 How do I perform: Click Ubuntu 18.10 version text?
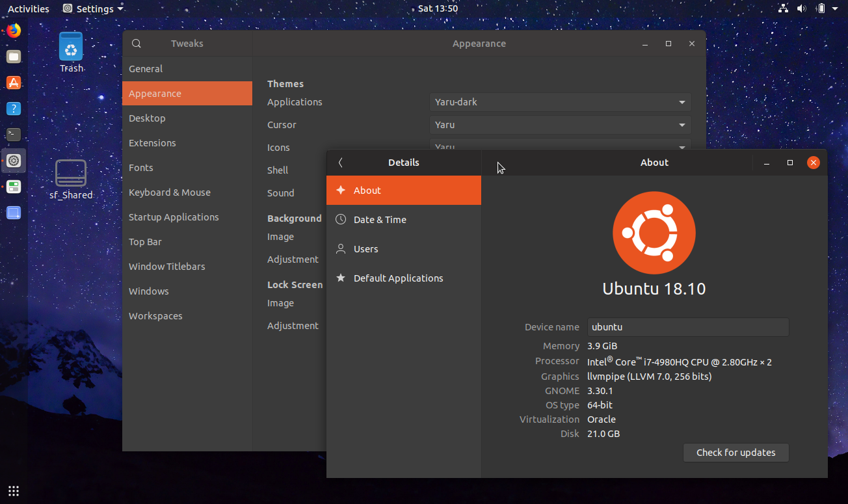pyautogui.click(x=654, y=289)
